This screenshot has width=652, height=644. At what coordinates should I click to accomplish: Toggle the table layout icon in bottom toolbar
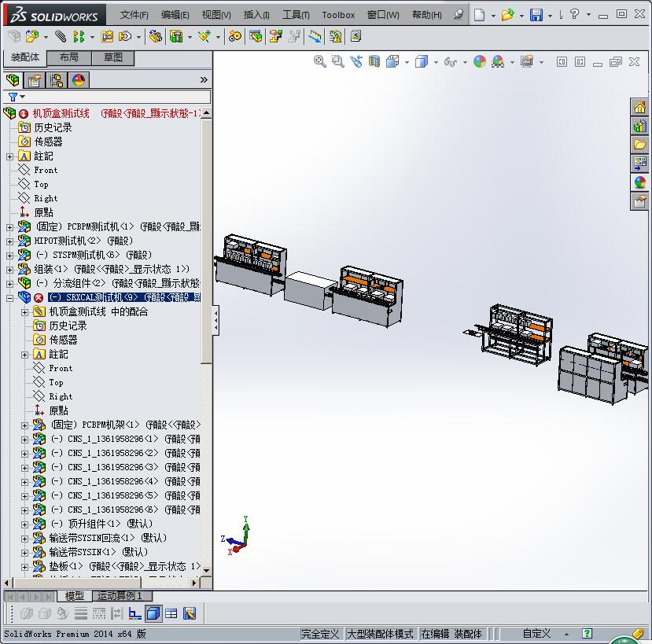[x=171, y=613]
